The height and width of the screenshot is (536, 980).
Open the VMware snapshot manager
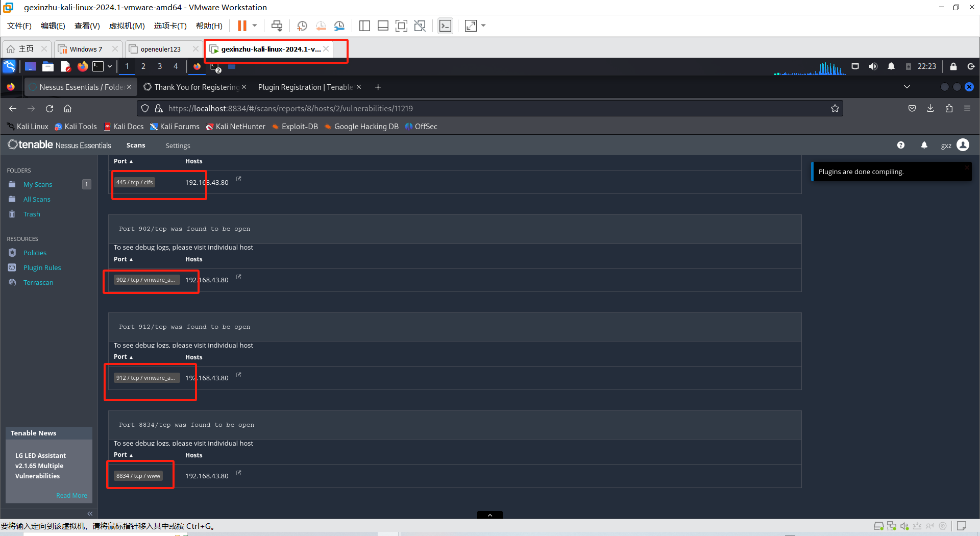point(339,26)
